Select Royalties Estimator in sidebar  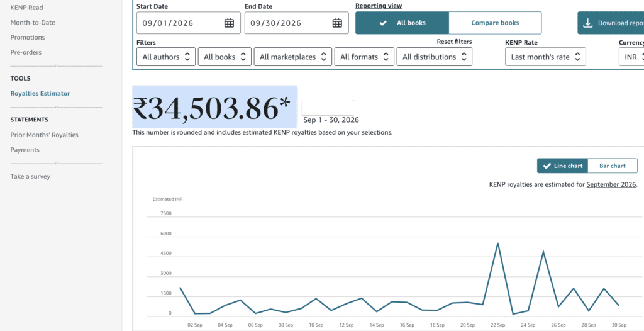40,93
